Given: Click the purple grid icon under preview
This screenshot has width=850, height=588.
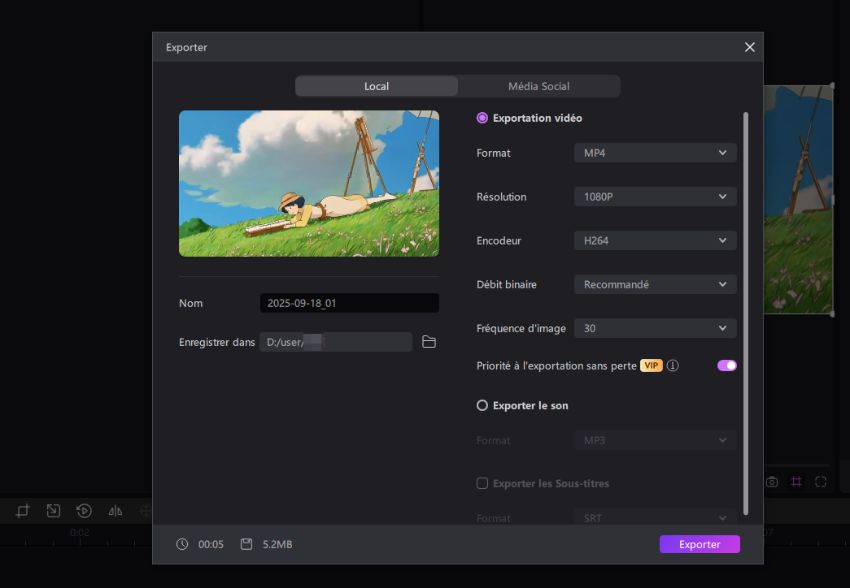Looking at the screenshot, I should point(796,482).
